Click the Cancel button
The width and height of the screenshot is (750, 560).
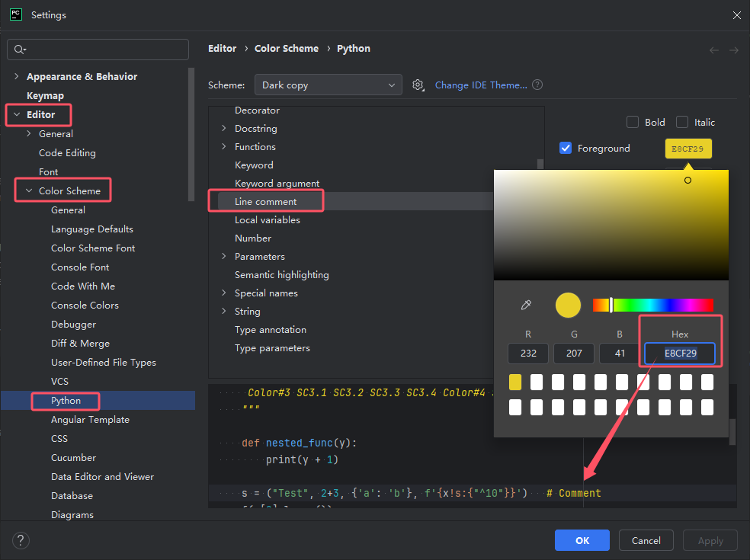pos(646,540)
